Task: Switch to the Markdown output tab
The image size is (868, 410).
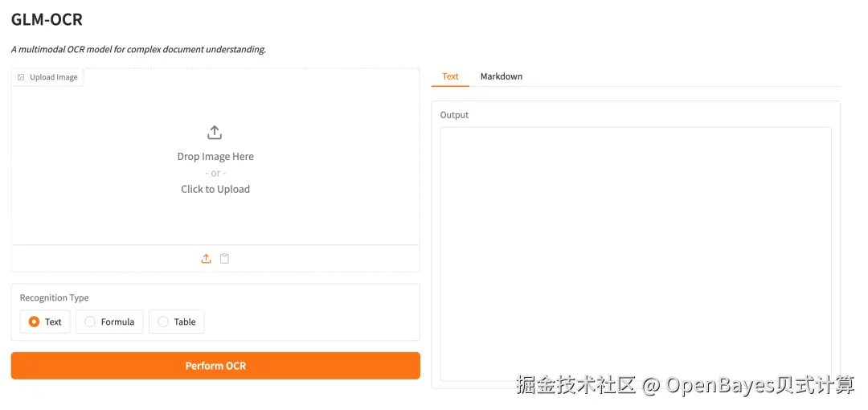Action: (x=501, y=76)
